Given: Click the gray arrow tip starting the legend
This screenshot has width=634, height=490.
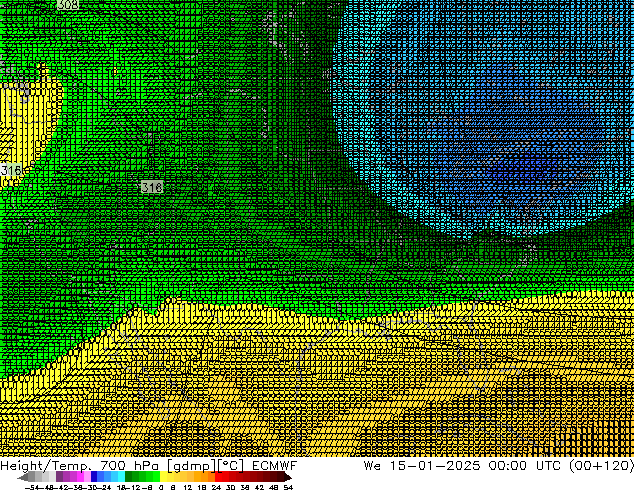Looking at the screenshot, I should point(22,477).
